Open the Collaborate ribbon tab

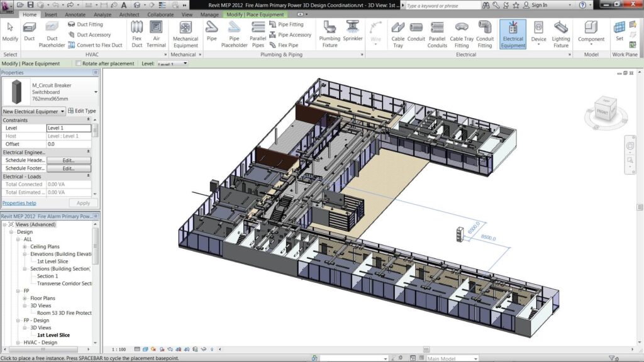[160, 14]
